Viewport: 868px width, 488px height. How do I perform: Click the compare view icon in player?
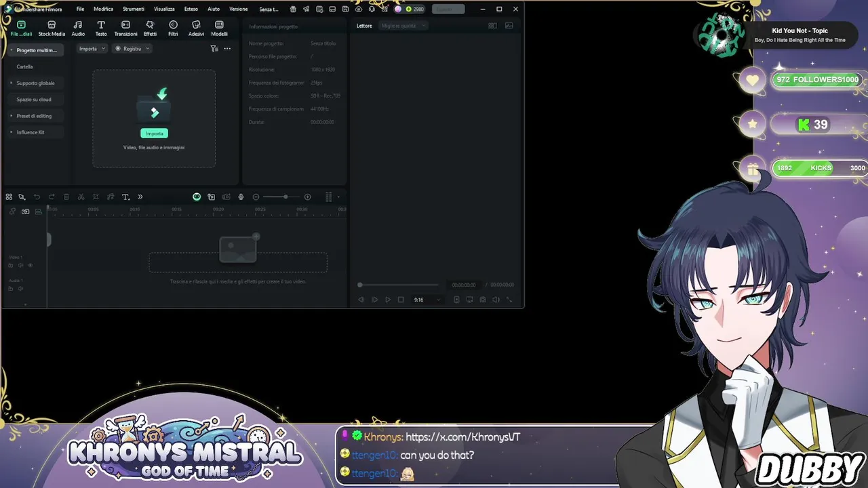pos(493,26)
